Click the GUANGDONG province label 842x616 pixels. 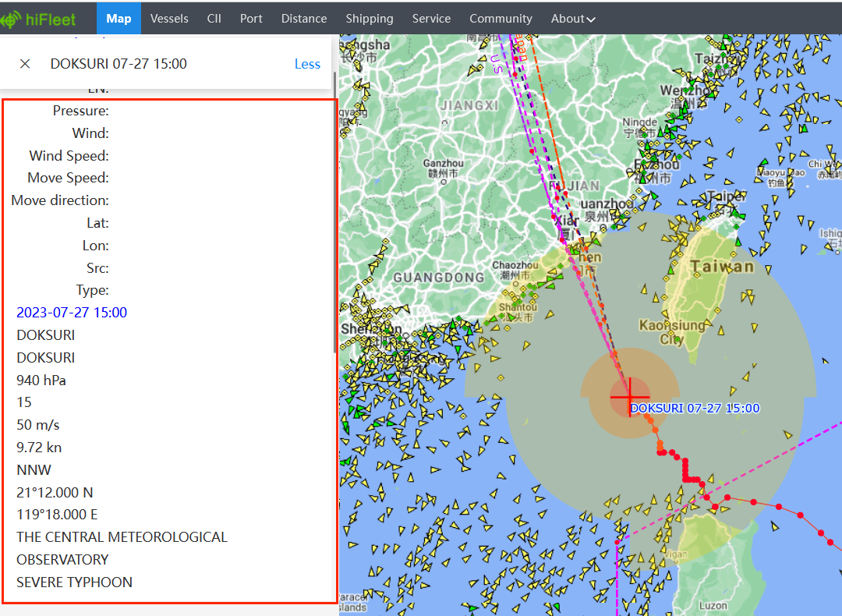(439, 278)
